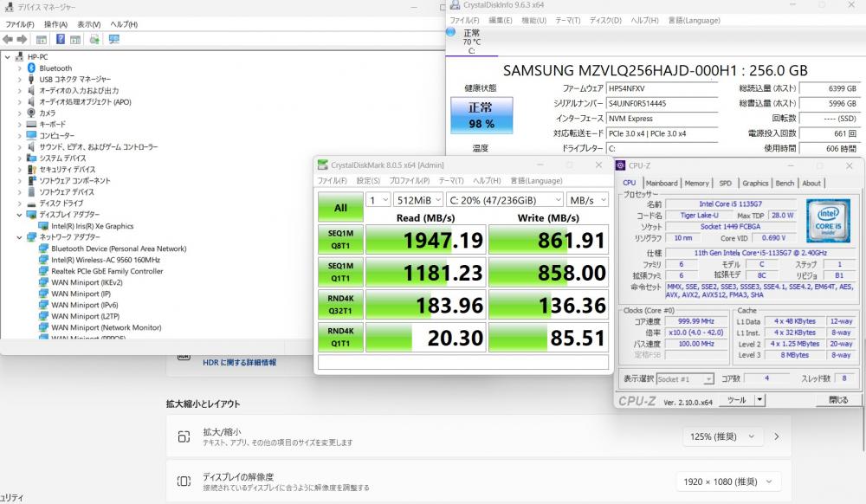The height and width of the screenshot is (504, 866).
Task: Open the HDR に関する詳細情報 link
Action: coord(239,362)
